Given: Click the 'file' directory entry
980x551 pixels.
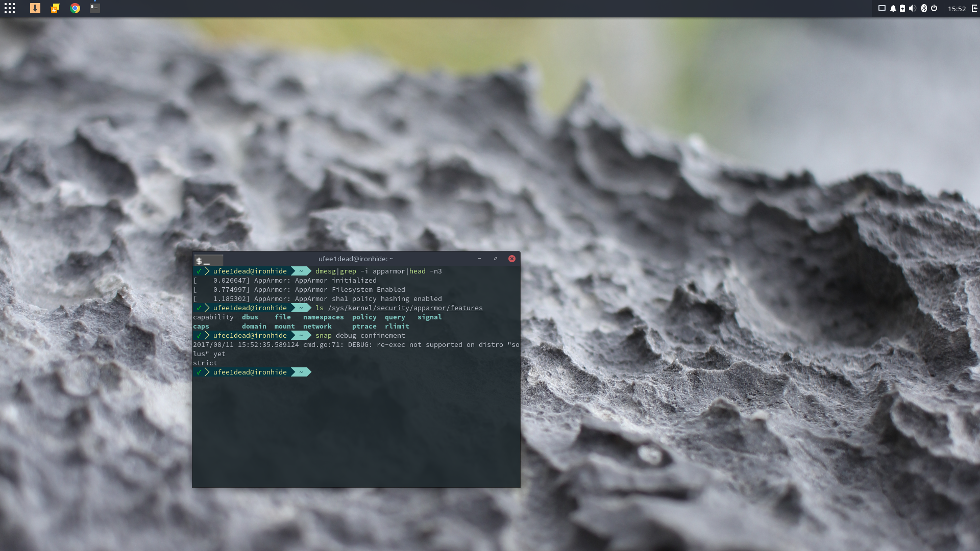Looking at the screenshot, I should click(x=283, y=317).
